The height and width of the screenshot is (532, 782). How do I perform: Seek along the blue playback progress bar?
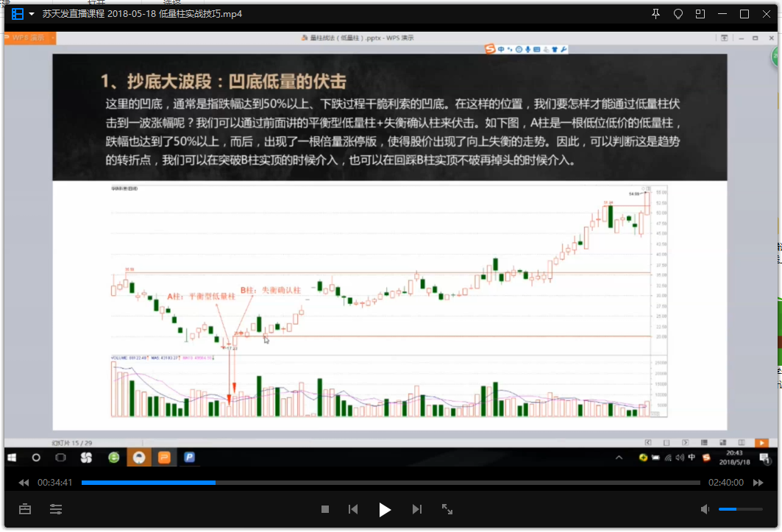click(x=391, y=483)
